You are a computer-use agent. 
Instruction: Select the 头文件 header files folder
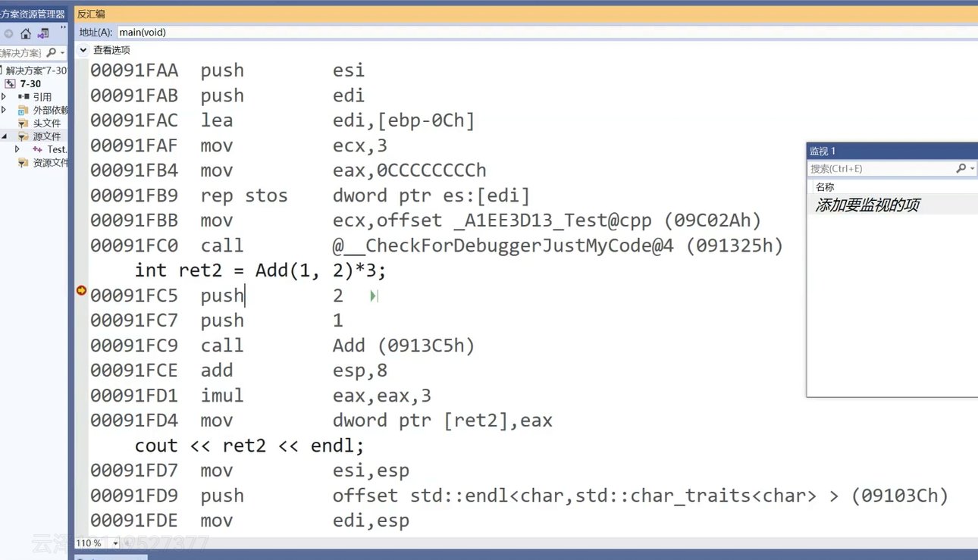[x=39, y=123]
